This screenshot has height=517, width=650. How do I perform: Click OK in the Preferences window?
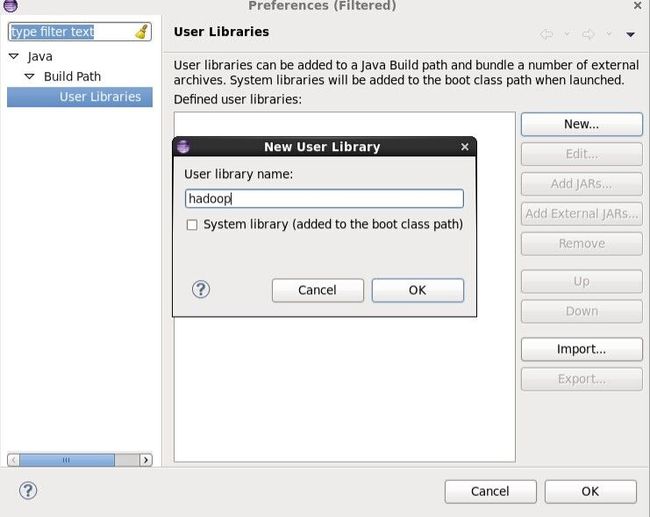pyautogui.click(x=590, y=491)
